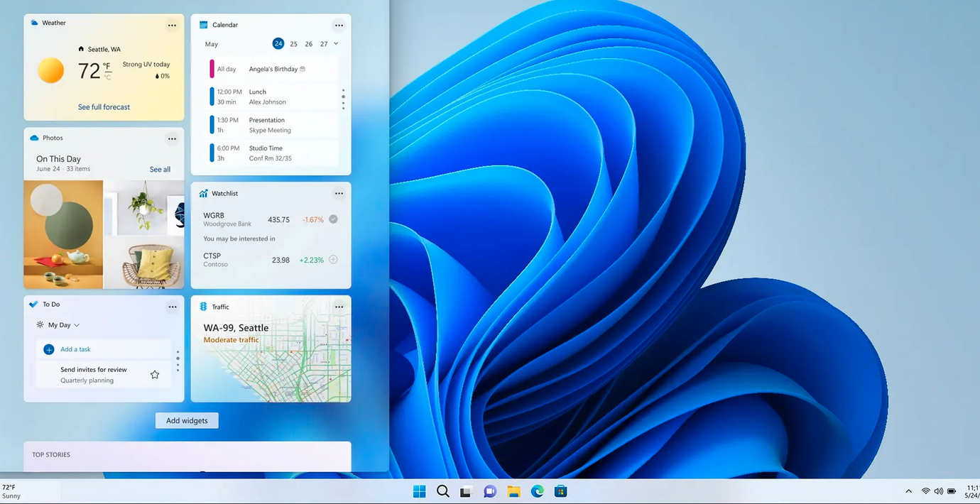Show hidden icons in system tray
The width and height of the screenshot is (980, 504).
[908, 491]
